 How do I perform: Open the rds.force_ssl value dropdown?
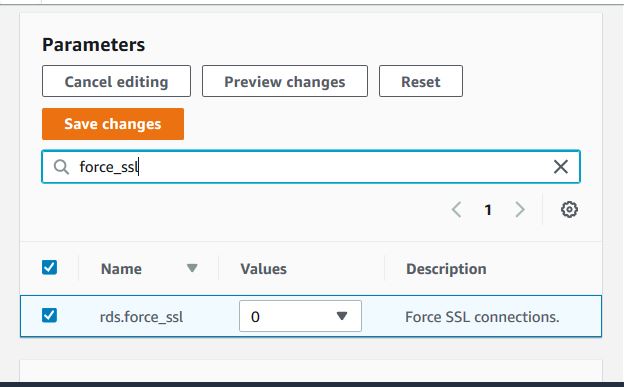[x=300, y=316]
